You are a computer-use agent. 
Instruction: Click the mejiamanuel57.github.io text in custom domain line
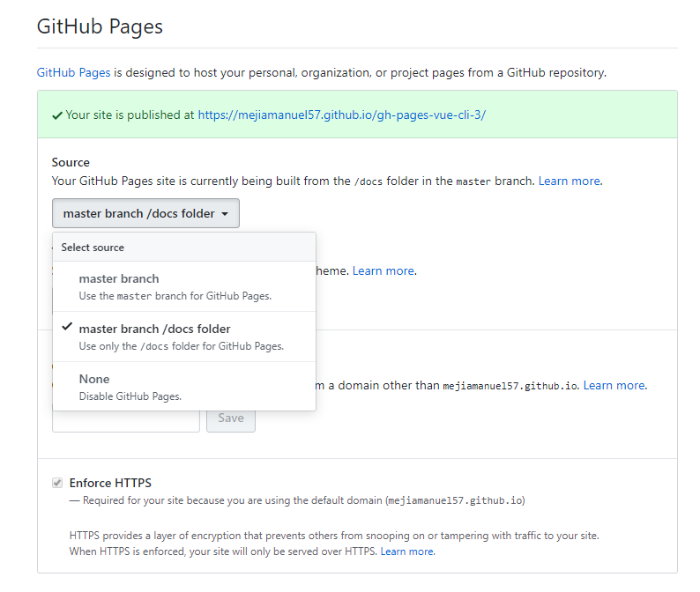tap(510, 386)
